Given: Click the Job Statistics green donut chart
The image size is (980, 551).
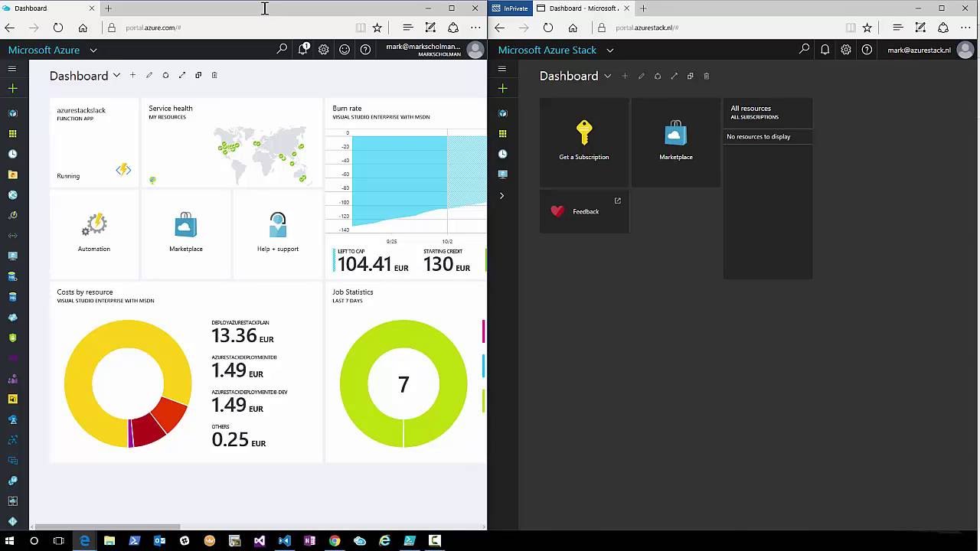Looking at the screenshot, I should click(x=403, y=384).
